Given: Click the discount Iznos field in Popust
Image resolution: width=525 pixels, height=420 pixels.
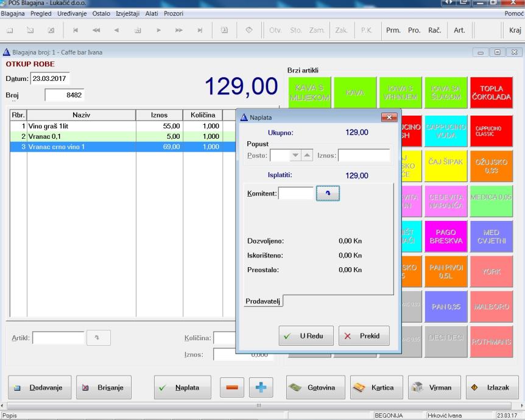Looking at the screenshot, I should (364, 156).
